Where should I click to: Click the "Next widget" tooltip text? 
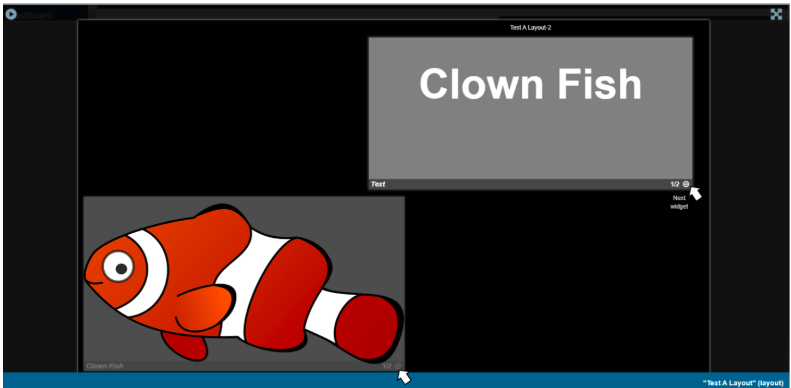pyautogui.click(x=679, y=202)
